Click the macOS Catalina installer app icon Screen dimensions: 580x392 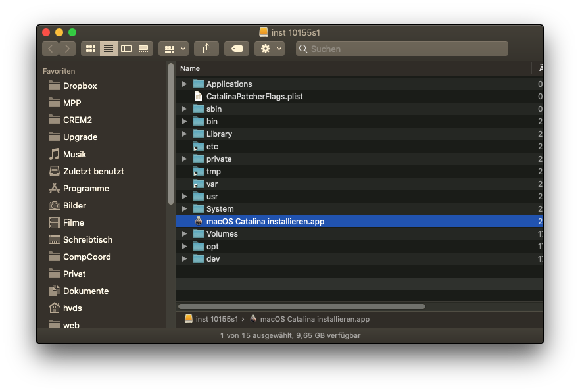tap(199, 221)
